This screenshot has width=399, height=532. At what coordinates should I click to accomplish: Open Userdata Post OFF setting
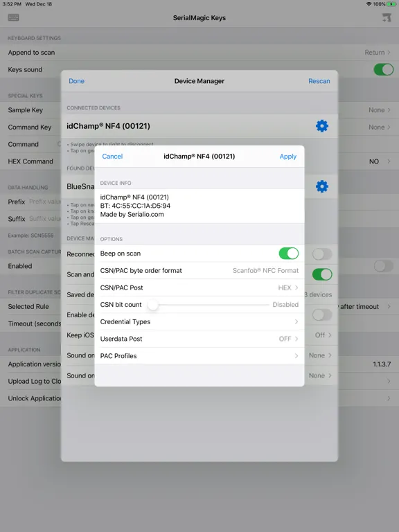[199, 339]
